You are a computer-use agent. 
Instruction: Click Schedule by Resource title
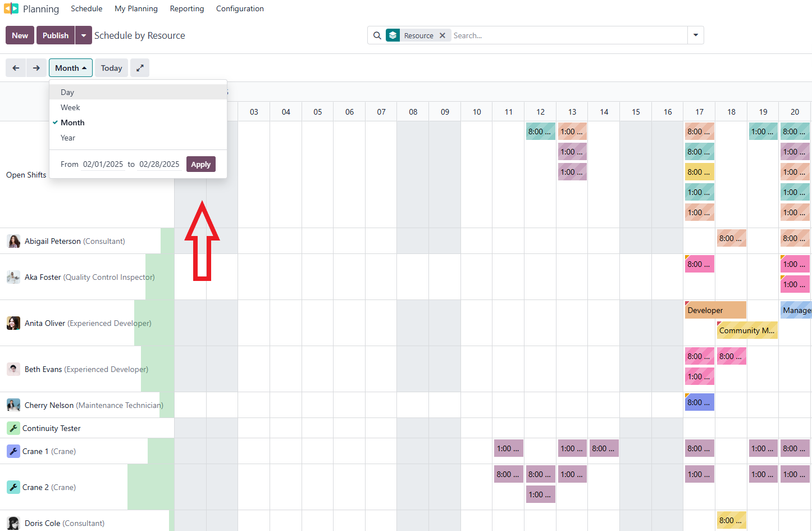[x=140, y=35]
